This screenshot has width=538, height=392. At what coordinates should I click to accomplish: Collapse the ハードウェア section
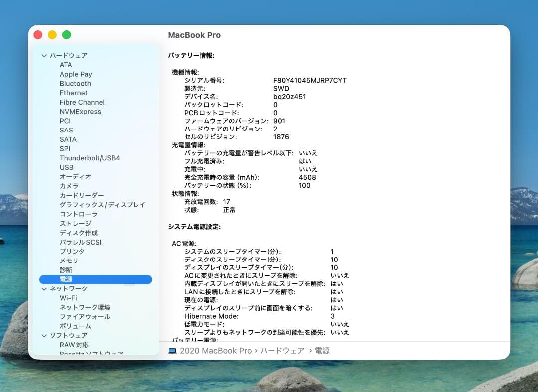45,55
